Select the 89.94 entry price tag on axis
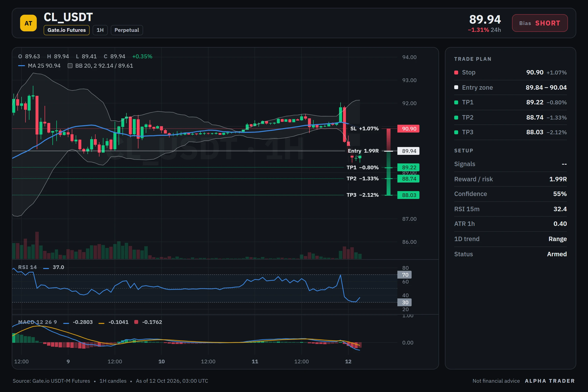588x392 pixels. pyautogui.click(x=408, y=151)
